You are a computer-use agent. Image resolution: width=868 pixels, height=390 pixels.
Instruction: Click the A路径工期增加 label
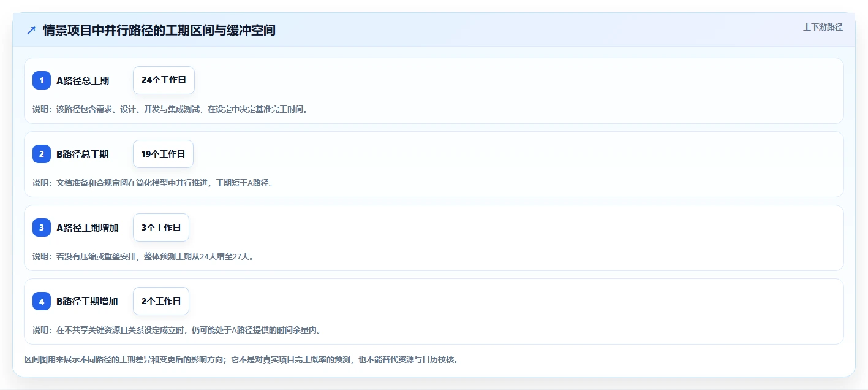point(88,227)
